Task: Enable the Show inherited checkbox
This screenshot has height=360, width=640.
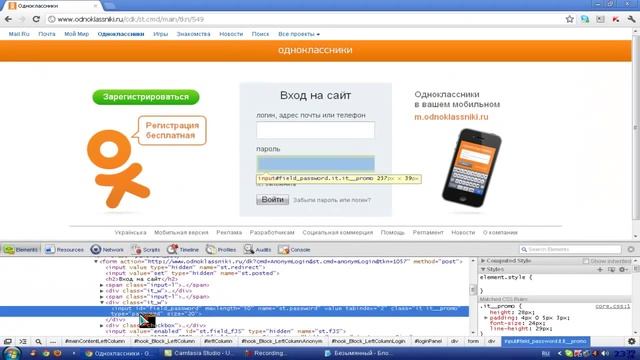Action: click(x=586, y=261)
